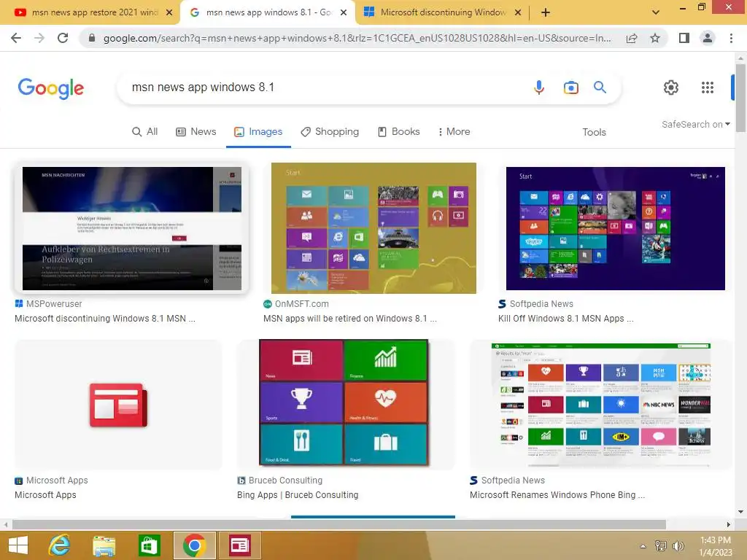747x560 pixels.
Task: Start a voice search with microphone
Action: (539, 87)
